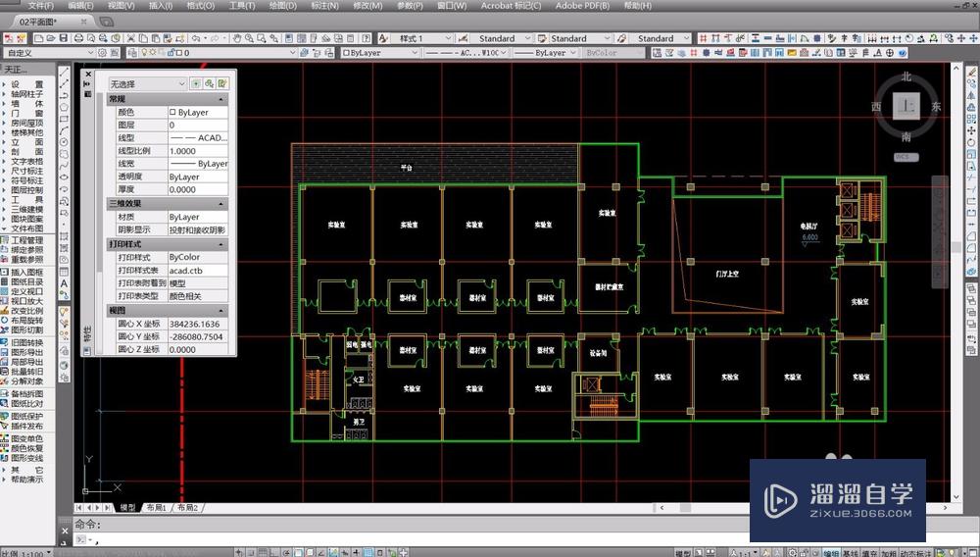Click 图纸保护 in the side menu
The image size is (980, 557).
(26, 417)
